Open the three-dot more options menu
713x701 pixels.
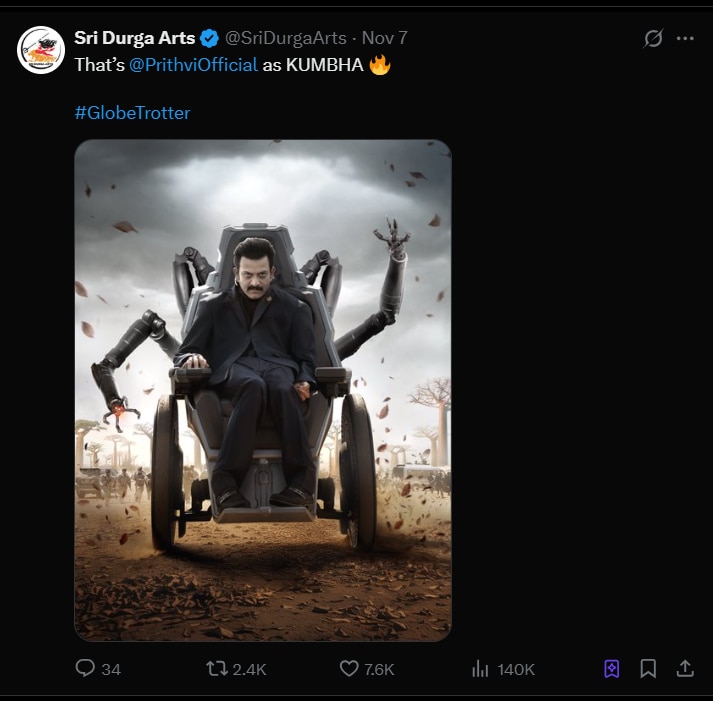(x=685, y=38)
